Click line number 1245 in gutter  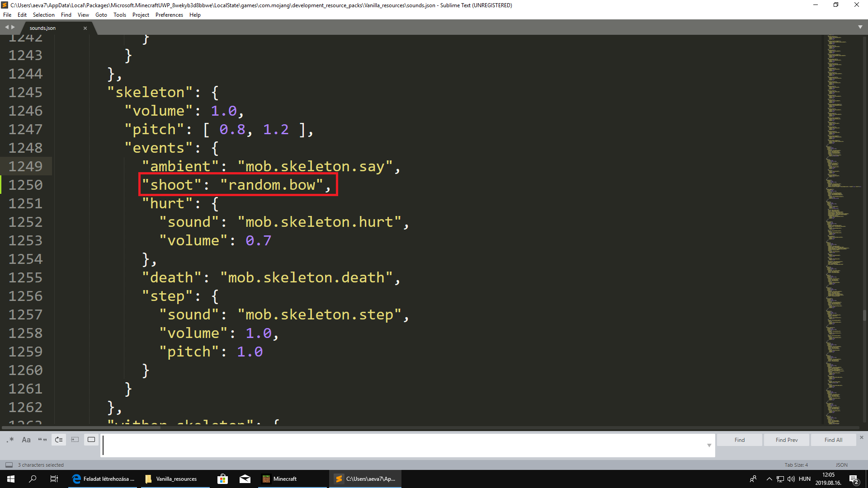click(26, 92)
